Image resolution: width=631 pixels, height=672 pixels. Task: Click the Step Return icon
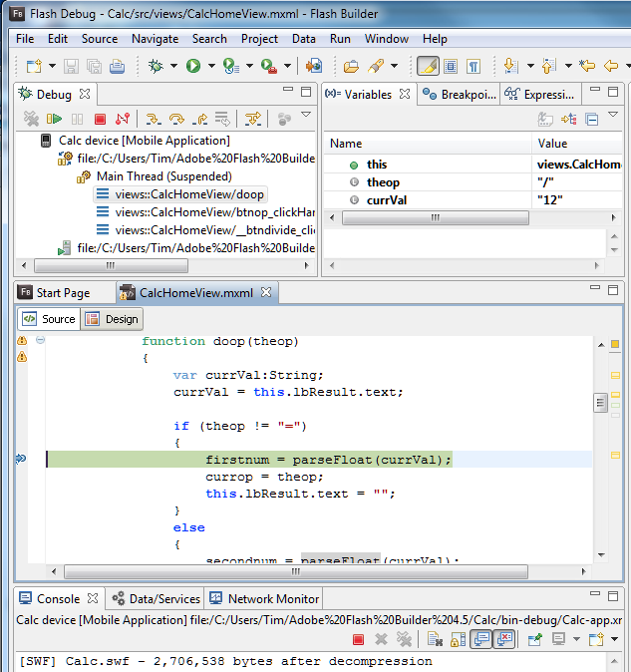[199, 119]
